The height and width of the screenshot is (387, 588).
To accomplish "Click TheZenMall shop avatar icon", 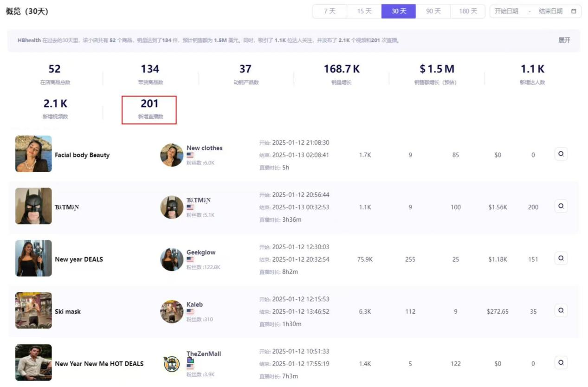I will pos(172,364).
